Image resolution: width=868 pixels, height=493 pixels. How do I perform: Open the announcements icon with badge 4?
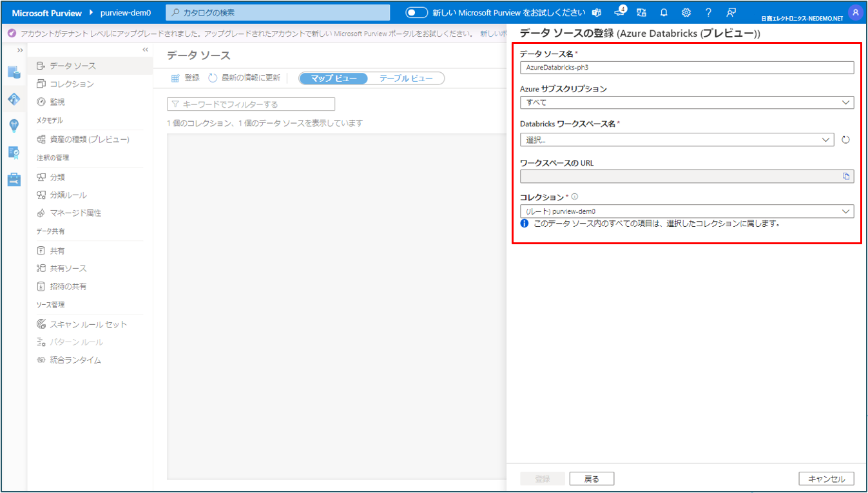pos(620,12)
